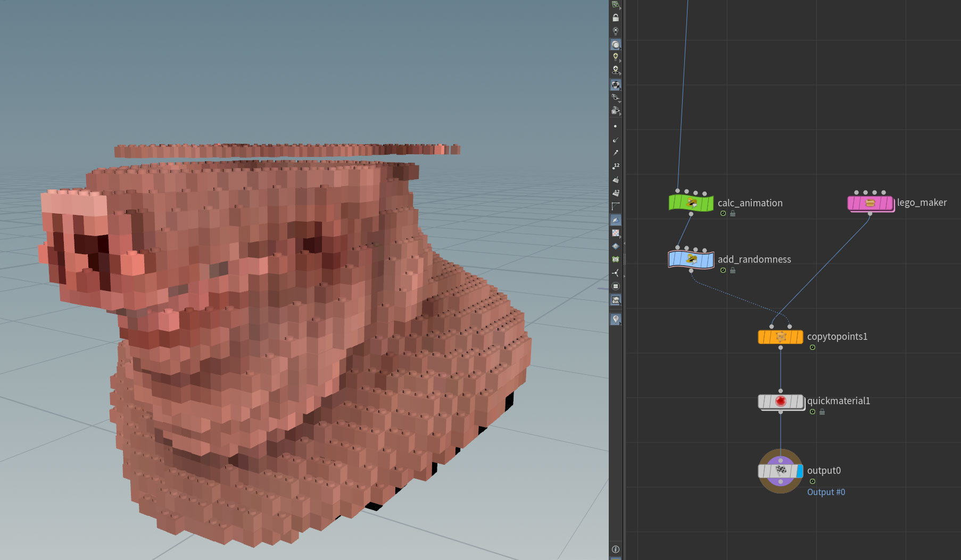961x560 pixels.
Task: Click the ghost objects visibility icon
Action: point(616,111)
